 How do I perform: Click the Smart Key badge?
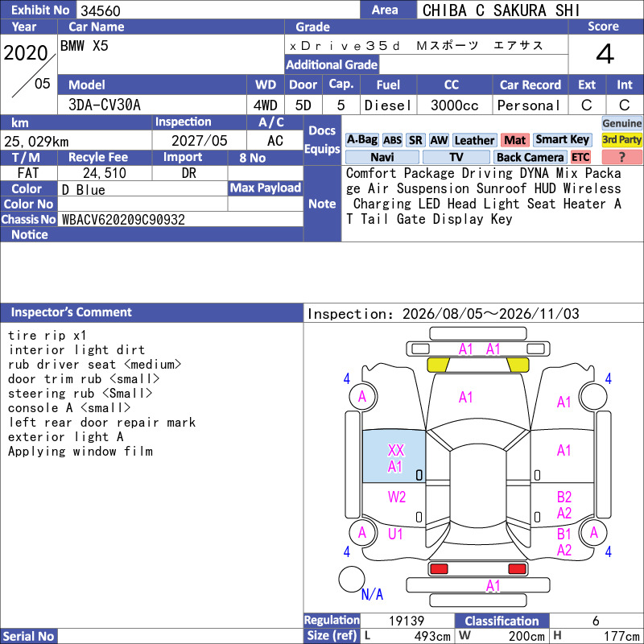562,139
